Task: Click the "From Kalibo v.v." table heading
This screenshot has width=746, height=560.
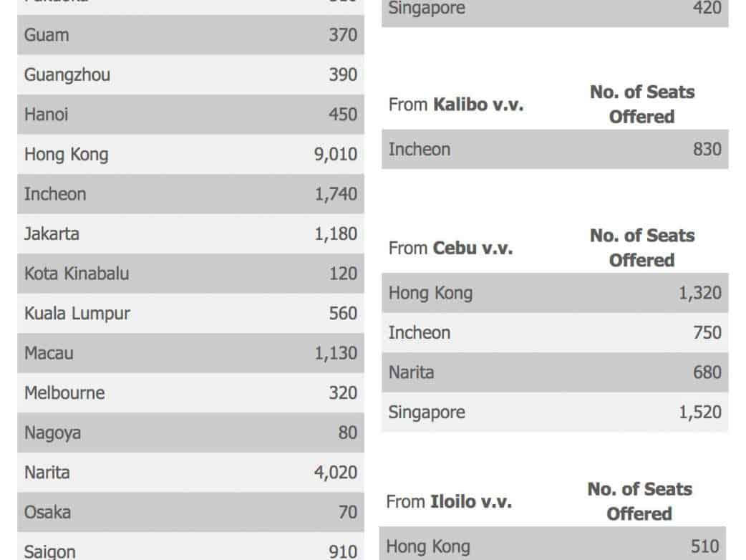Action: tap(456, 105)
